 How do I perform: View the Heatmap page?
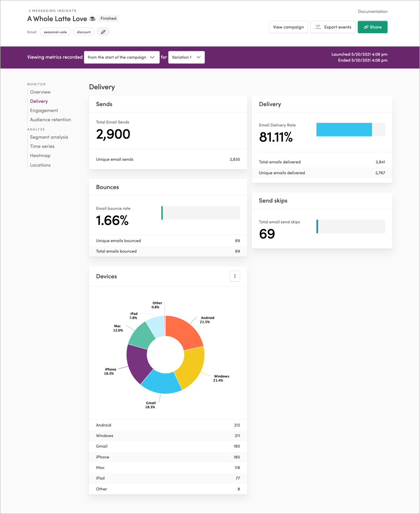pos(40,156)
